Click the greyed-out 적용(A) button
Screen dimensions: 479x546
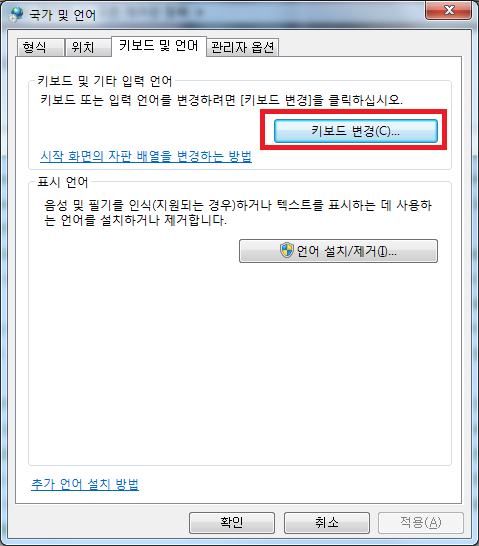(421, 522)
